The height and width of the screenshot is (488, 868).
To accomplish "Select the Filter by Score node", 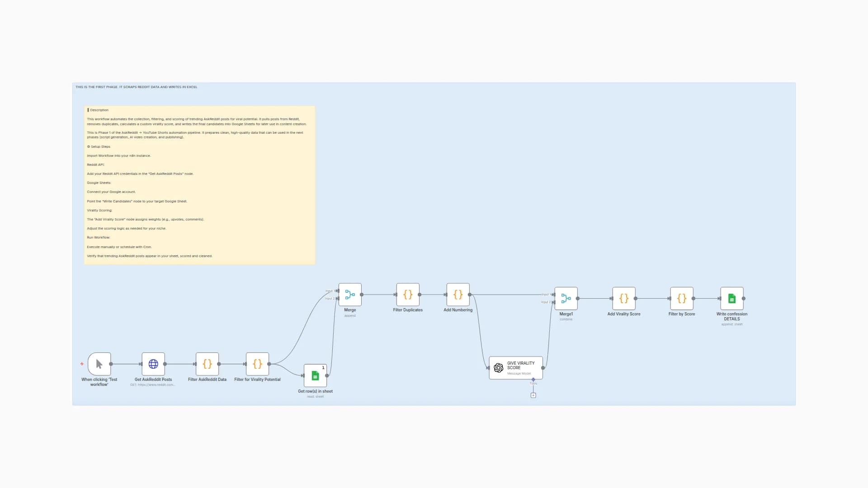I will (x=681, y=298).
